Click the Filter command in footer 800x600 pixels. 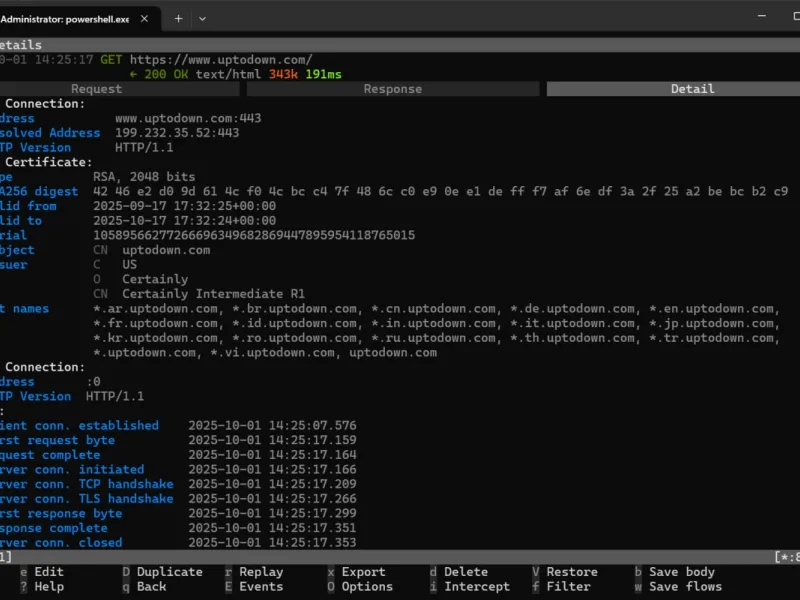click(x=568, y=587)
